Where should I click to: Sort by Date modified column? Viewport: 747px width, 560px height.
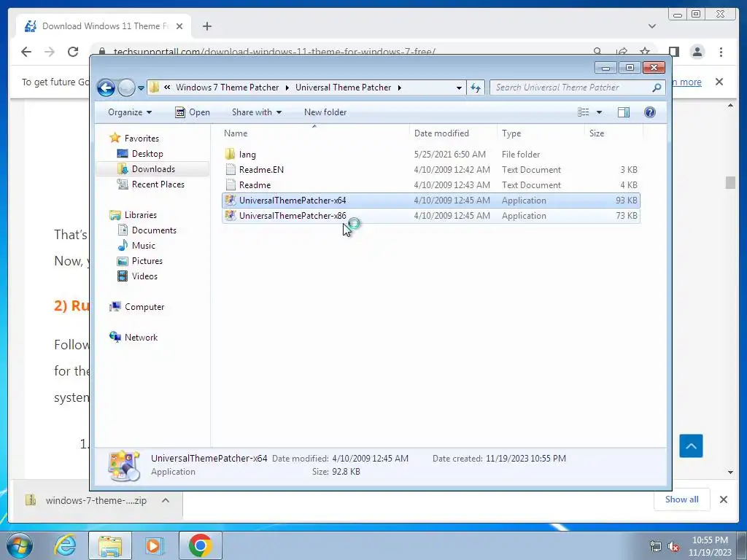click(x=453, y=133)
